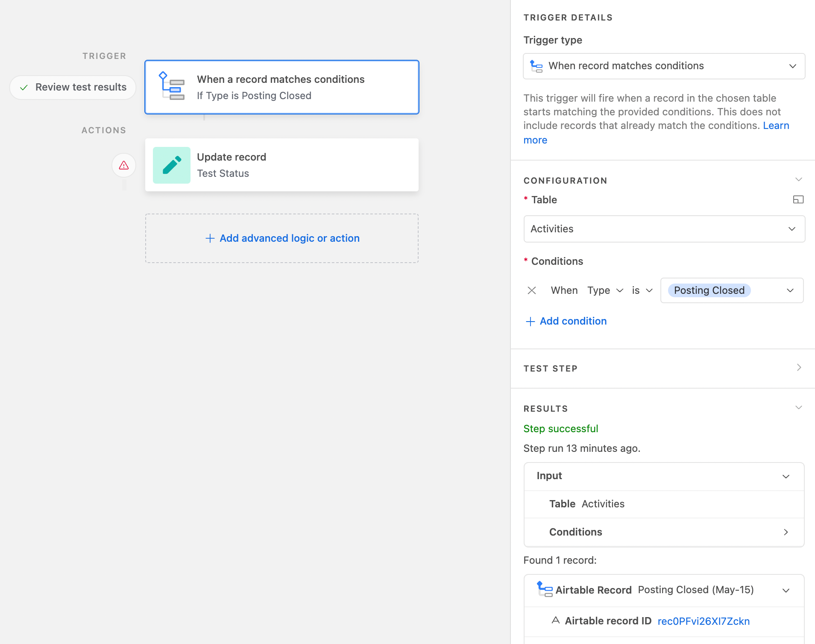Click the Table Activities result row
Viewport: 815px width, 644px height.
pos(664,504)
